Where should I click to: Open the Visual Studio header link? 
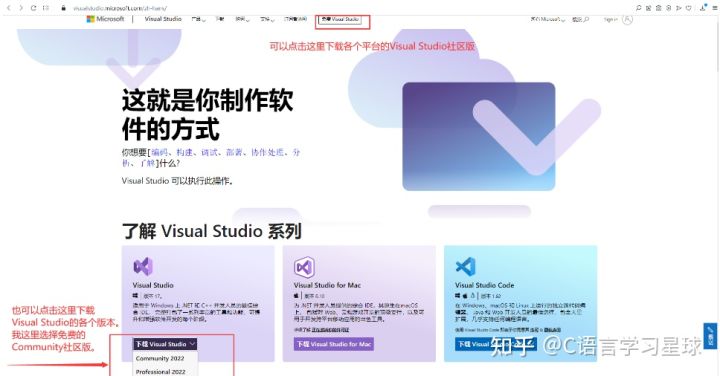(163, 19)
